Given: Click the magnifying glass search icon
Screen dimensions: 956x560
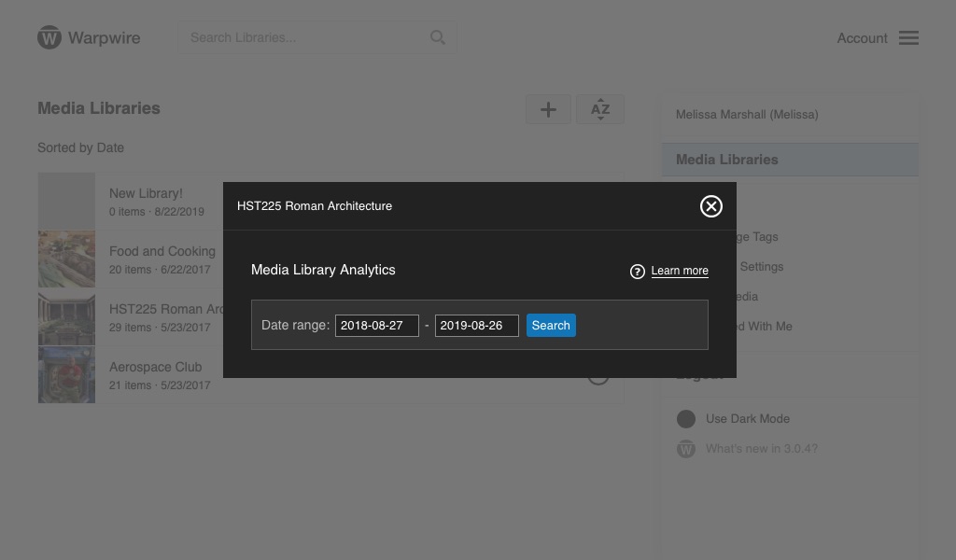Looking at the screenshot, I should coord(437,37).
